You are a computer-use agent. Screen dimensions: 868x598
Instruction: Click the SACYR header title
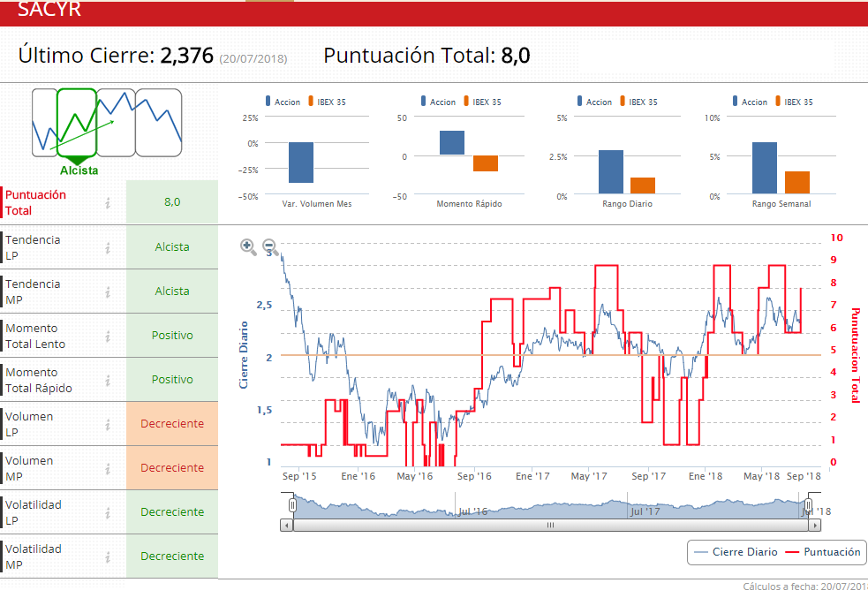(49, 9)
